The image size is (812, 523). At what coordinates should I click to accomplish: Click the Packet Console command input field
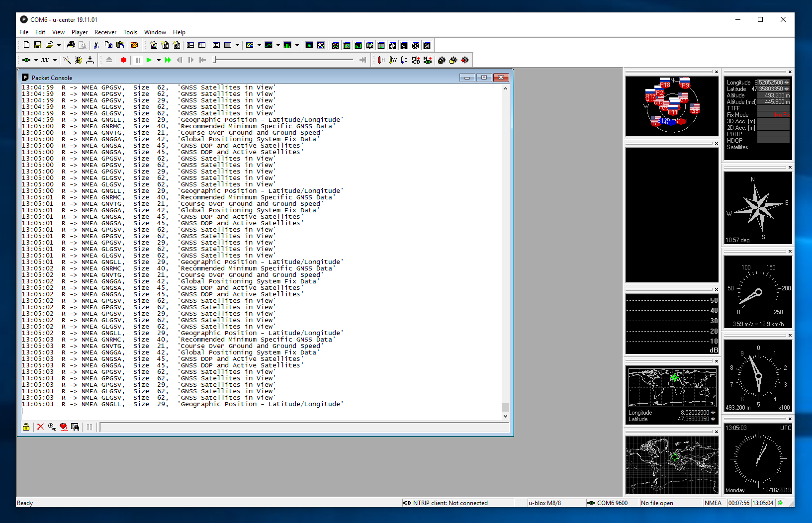304,427
